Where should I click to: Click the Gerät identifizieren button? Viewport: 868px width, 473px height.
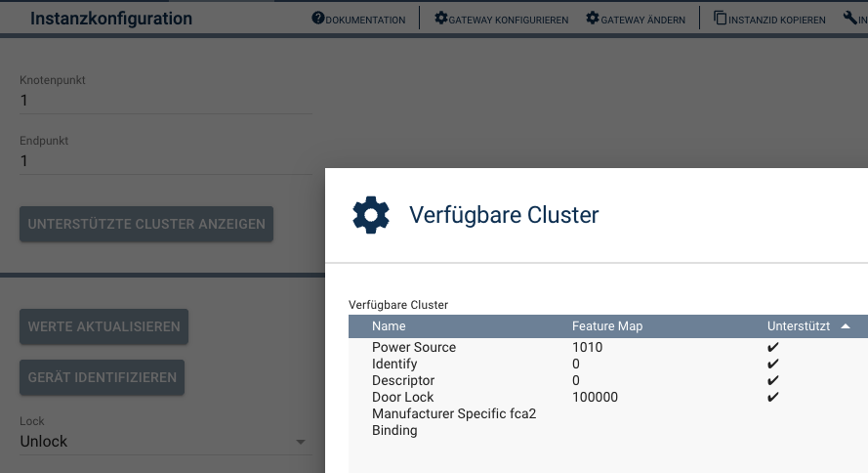pyautogui.click(x=102, y=377)
